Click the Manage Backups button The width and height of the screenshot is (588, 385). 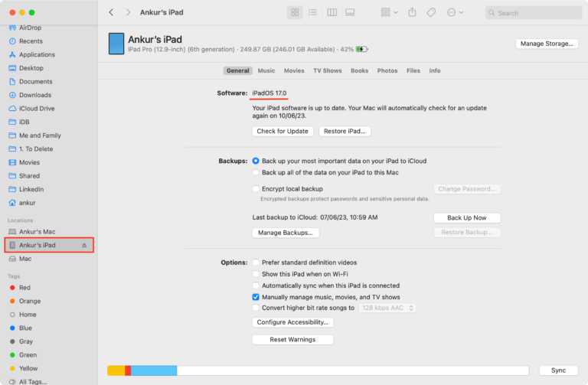(x=286, y=233)
